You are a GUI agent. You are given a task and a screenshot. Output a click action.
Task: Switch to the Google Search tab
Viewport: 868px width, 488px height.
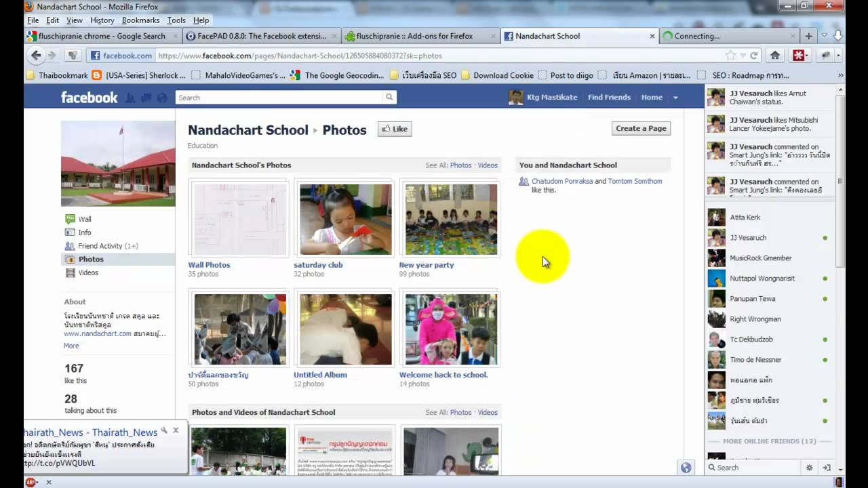tap(102, 36)
